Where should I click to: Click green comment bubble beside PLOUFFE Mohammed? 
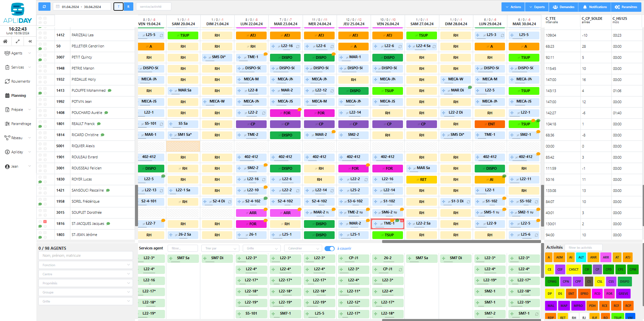[x=109, y=90]
